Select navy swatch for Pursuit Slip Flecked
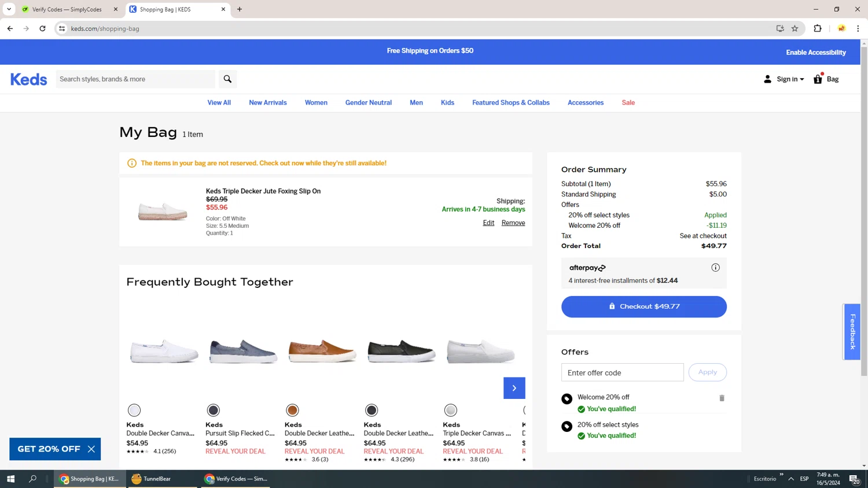Screen dimensions: 868x488 coord(214,410)
